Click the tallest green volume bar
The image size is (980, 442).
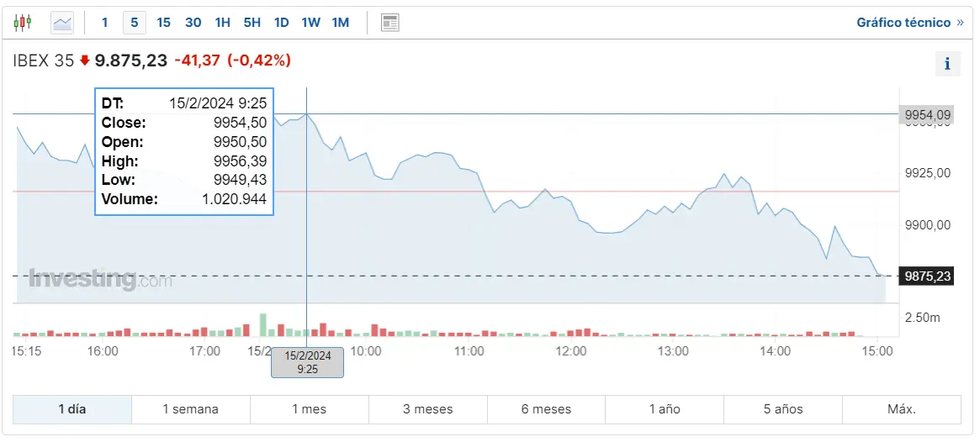(262, 325)
